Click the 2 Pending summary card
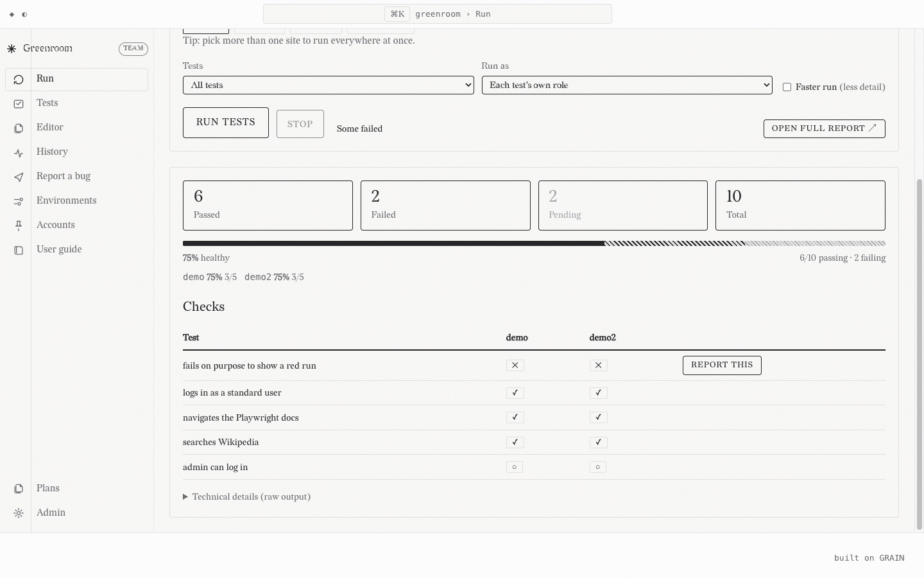The image size is (924, 578). click(x=623, y=206)
